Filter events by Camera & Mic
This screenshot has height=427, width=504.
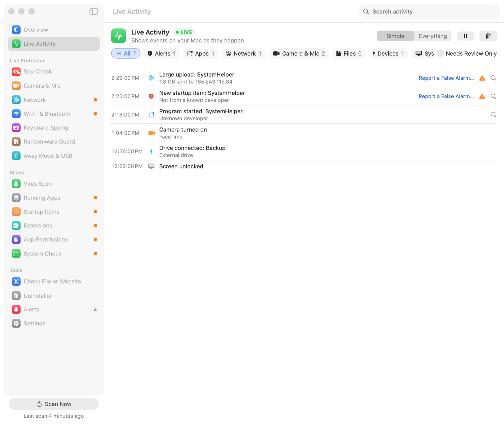299,53
